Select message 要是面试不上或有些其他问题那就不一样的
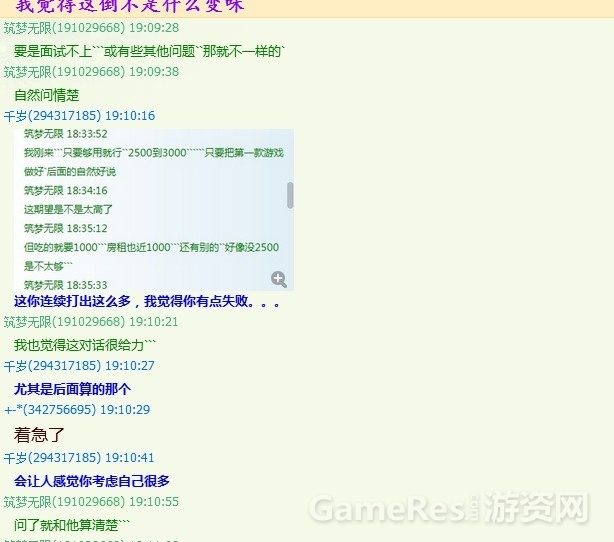The width and height of the screenshot is (614, 542). pyautogui.click(x=150, y=51)
